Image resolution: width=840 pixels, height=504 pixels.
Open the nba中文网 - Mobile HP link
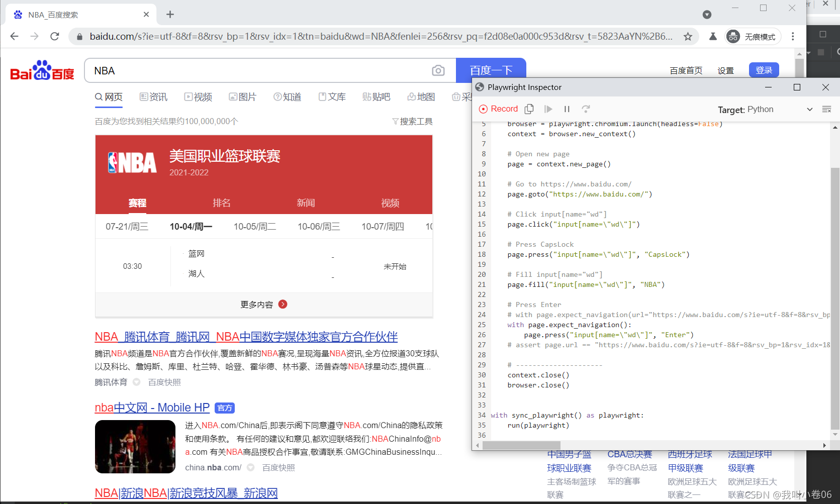click(x=152, y=408)
